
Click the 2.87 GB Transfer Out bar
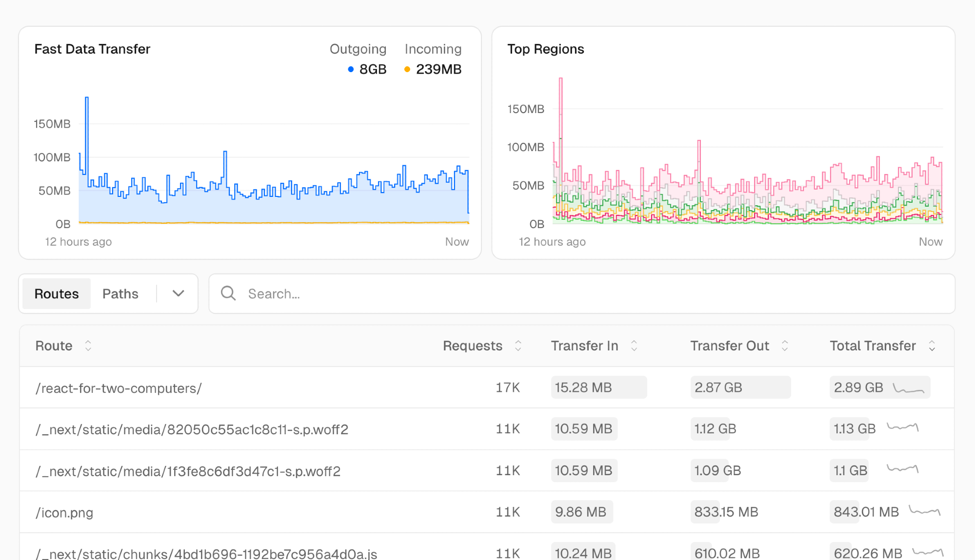pyautogui.click(x=740, y=387)
